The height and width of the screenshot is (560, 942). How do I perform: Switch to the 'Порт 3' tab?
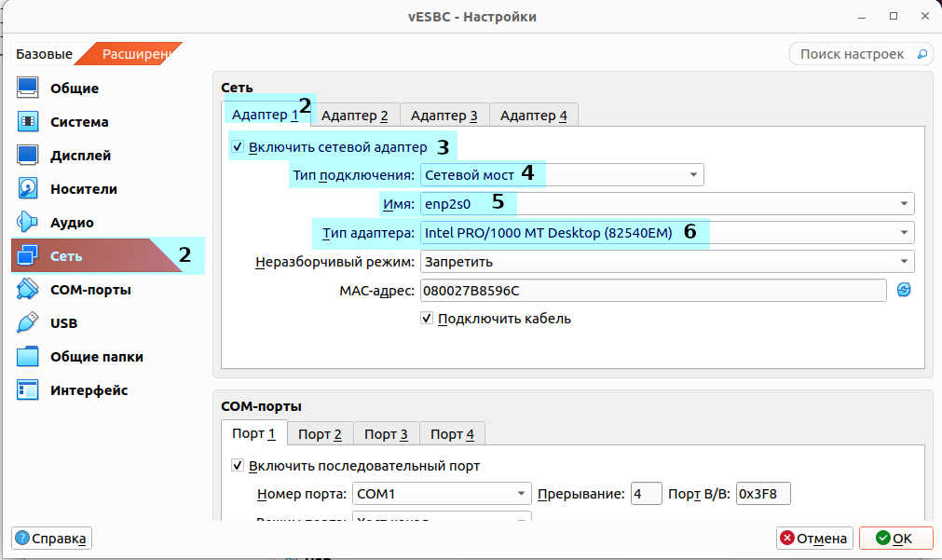386,434
